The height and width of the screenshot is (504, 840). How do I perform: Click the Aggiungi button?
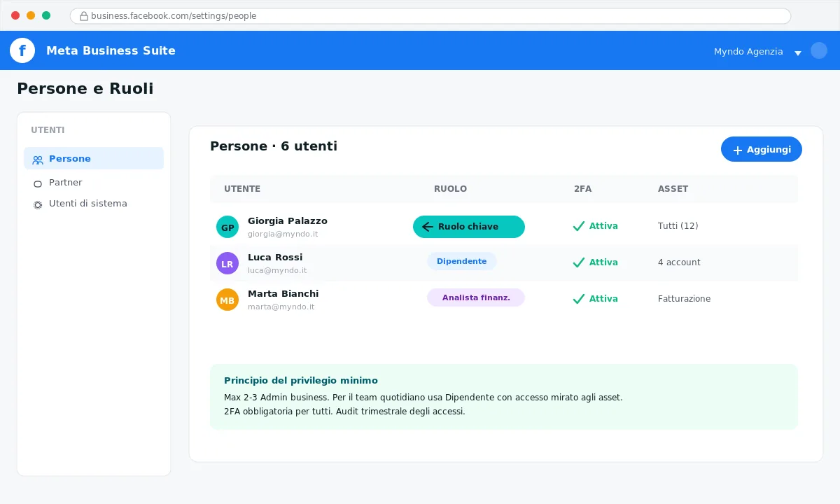pyautogui.click(x=762, y=149)
